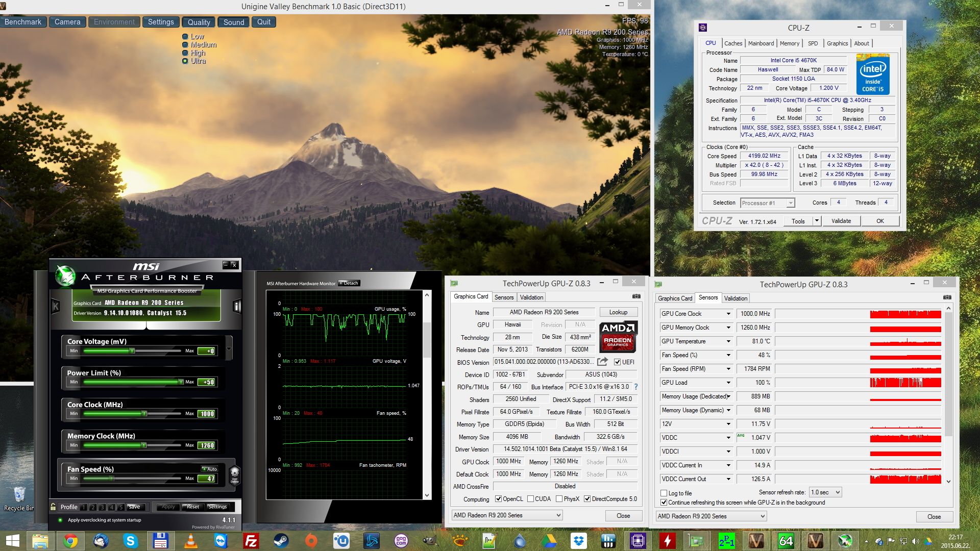Screen dimensions: 980x551
Task: Toggle Continue refreshing in background checkbox
Action: (x=664, y=503)
